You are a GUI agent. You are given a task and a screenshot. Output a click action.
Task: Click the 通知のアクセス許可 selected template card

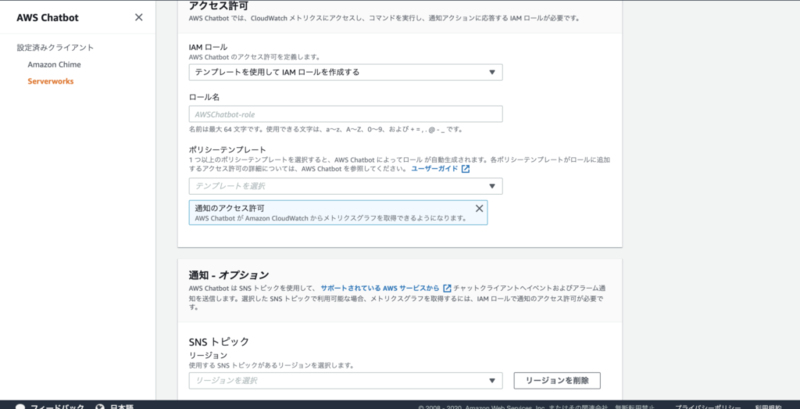[x=338, y=213]
